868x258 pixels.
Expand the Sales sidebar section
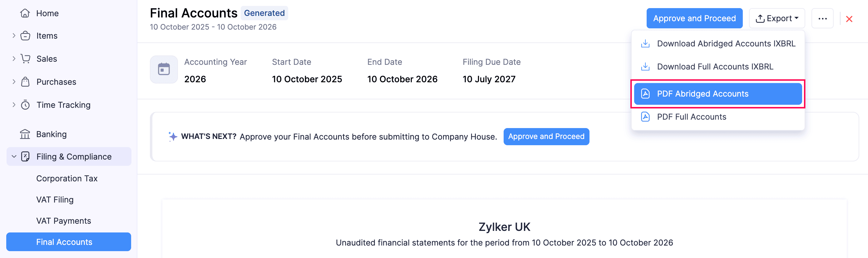pyautogui.click(x=14, y=59)
